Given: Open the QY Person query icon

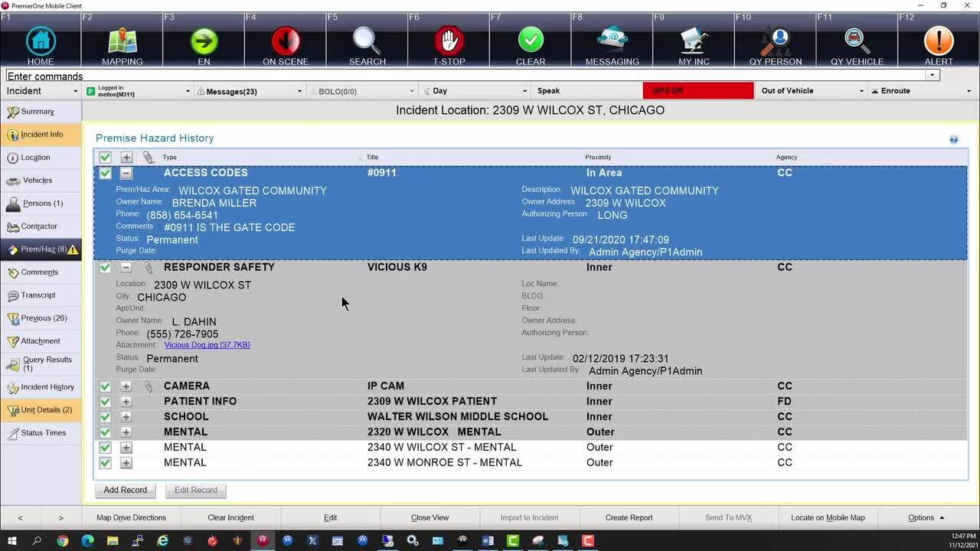Looking at the screenshot, I should [776, 42].
